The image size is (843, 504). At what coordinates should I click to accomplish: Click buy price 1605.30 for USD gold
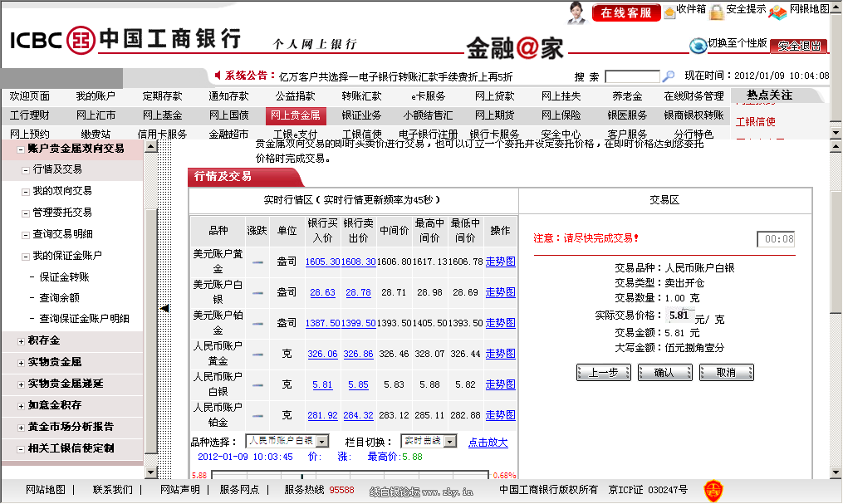coord(322,262)
